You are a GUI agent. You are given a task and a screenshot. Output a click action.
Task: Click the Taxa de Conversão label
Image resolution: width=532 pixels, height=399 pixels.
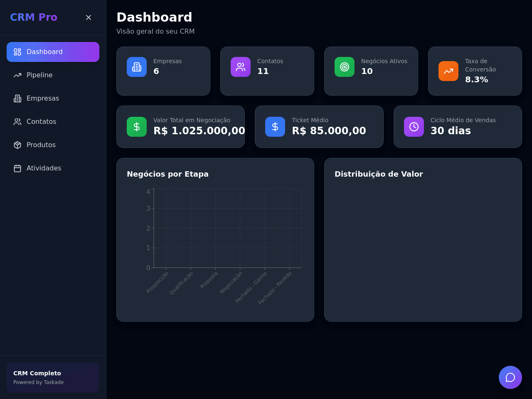(480, 65)
